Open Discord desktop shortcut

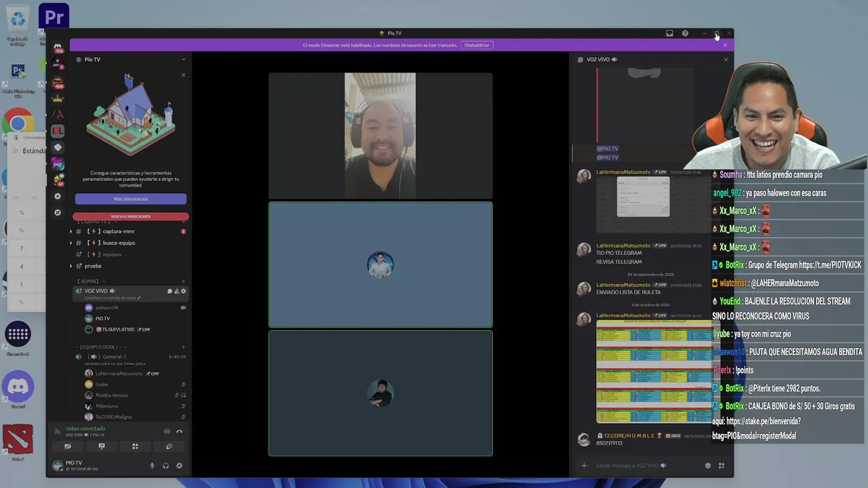[18, 388]
